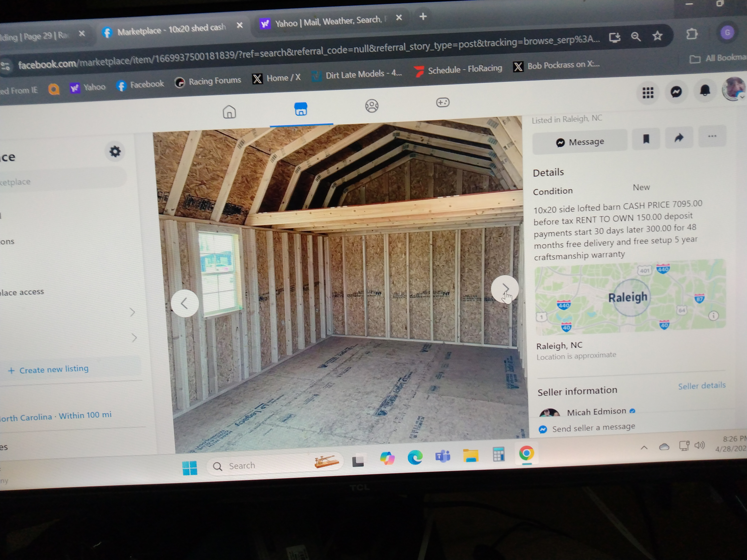Click Create new listing
This screenshot has width=747, height=560.
click(x=49, y=369)
